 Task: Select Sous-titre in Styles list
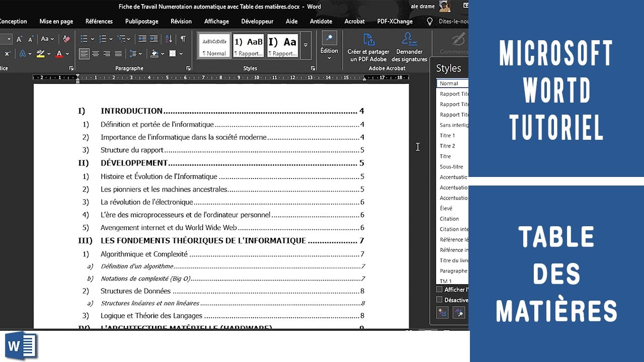pos(452,166)
